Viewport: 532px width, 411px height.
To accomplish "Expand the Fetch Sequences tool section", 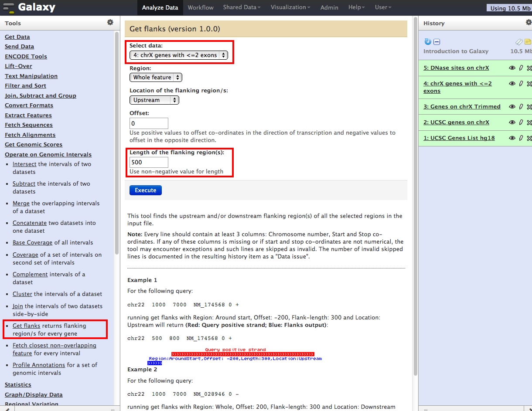I will [x=29, y=125].
